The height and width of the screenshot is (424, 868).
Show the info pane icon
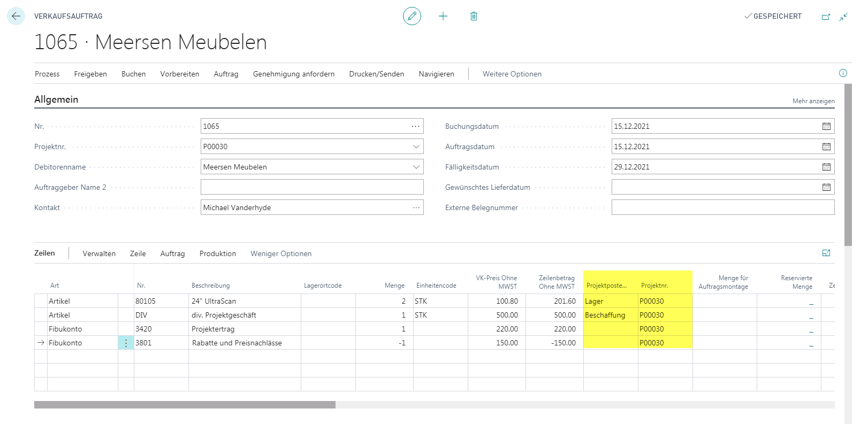click(843, 73)
